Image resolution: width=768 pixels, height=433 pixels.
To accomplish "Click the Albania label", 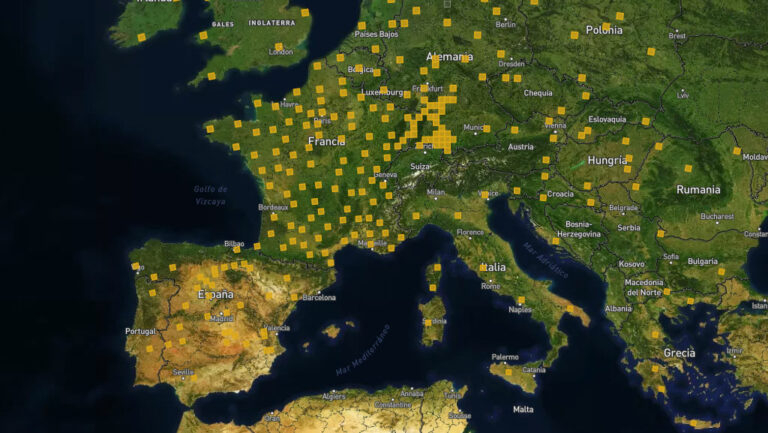I will point(618,309).
